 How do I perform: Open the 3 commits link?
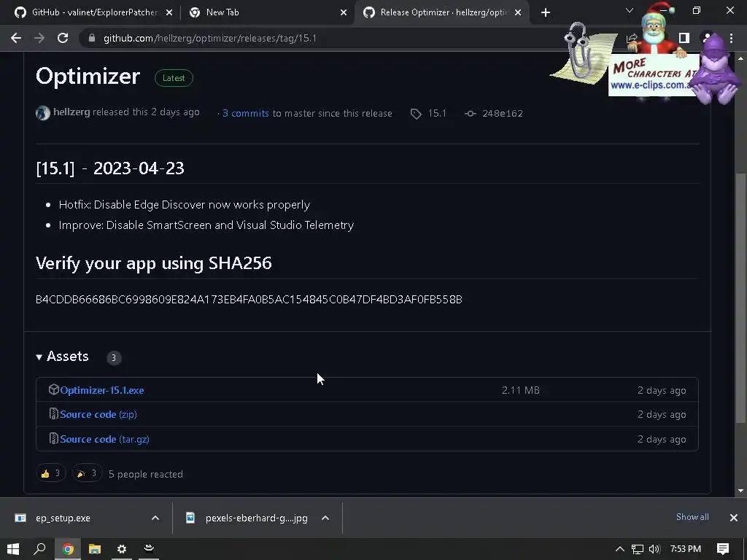(246, 113)
